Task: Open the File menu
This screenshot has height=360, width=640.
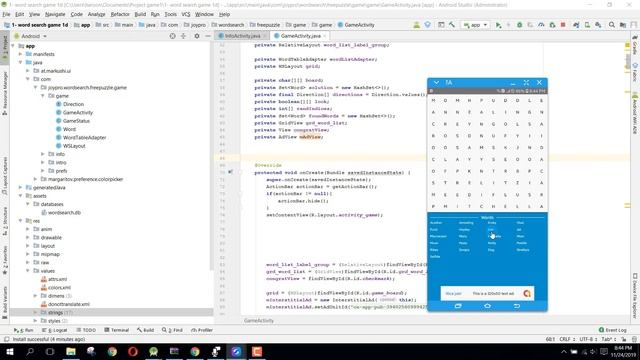Action: 7,14
